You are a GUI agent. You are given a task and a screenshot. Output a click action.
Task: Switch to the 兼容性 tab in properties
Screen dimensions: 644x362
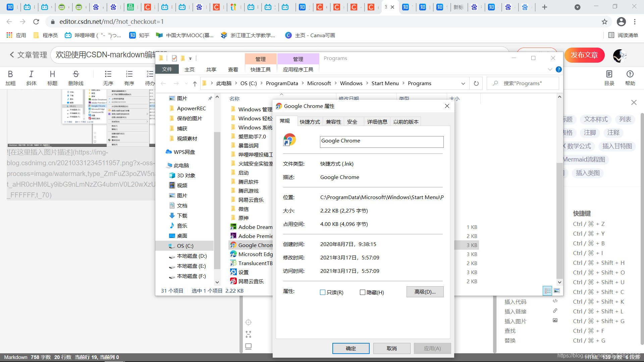(x=333, y=122)
